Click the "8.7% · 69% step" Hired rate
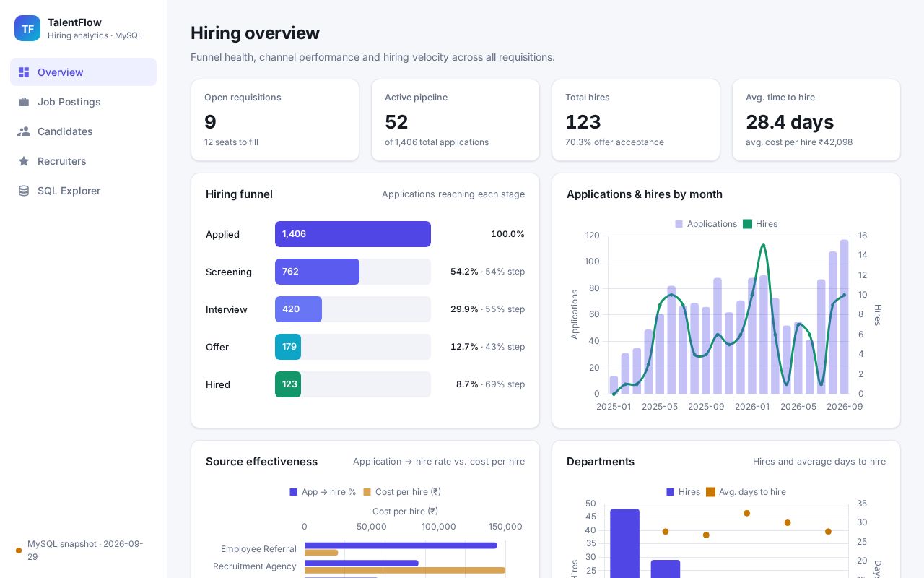 [x=490, y=384]
